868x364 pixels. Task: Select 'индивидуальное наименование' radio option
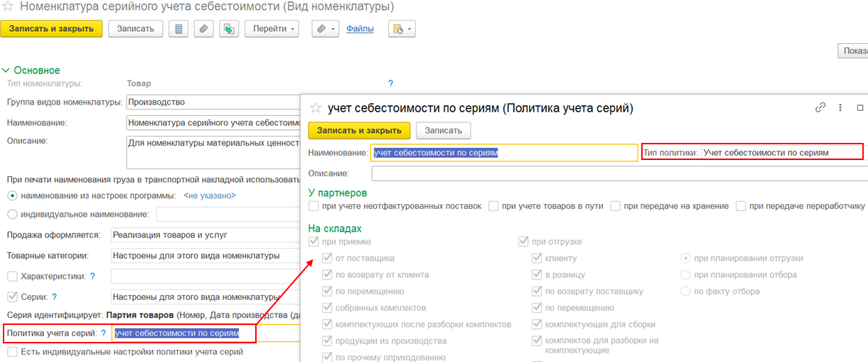12,214
